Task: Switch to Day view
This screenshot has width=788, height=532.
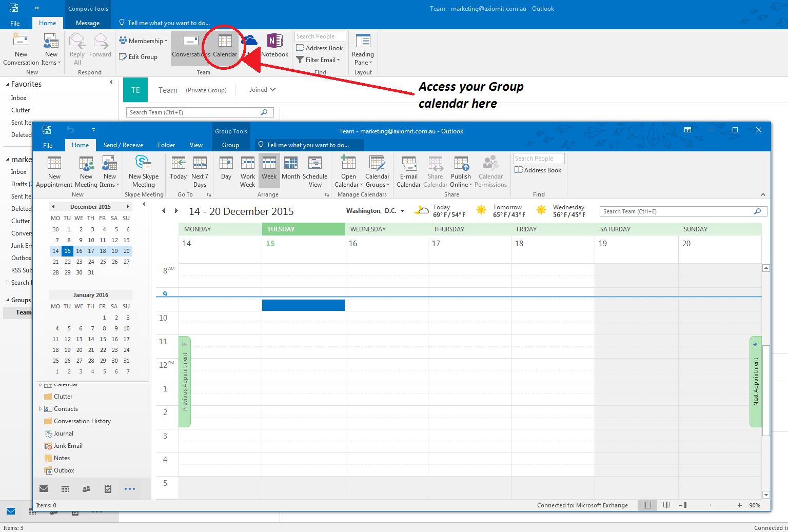Action: tap(226, 169)
